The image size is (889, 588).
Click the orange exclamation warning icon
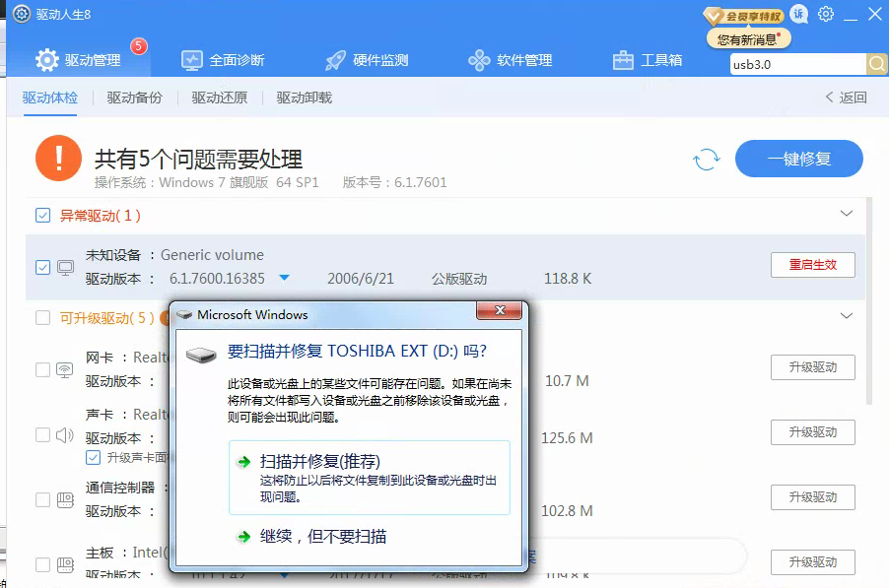pos(58,158)
